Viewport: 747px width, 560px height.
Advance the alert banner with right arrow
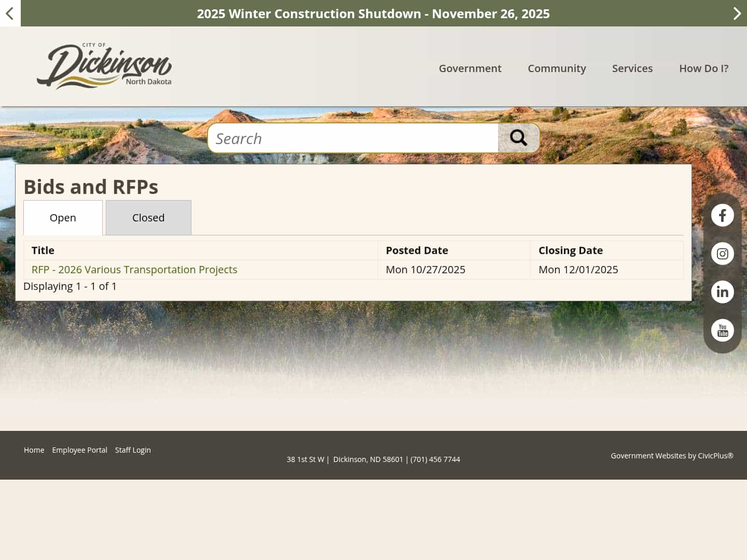tap(737, 13)
